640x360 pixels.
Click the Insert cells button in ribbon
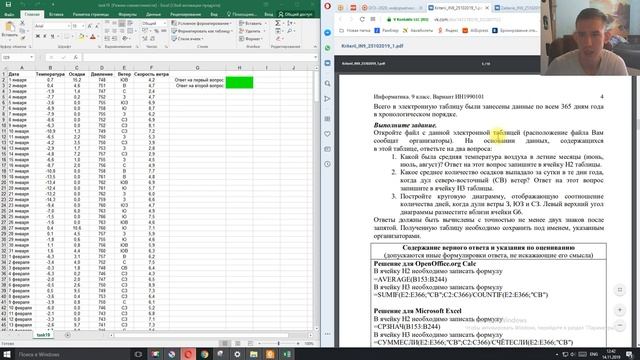click(250, 23)
